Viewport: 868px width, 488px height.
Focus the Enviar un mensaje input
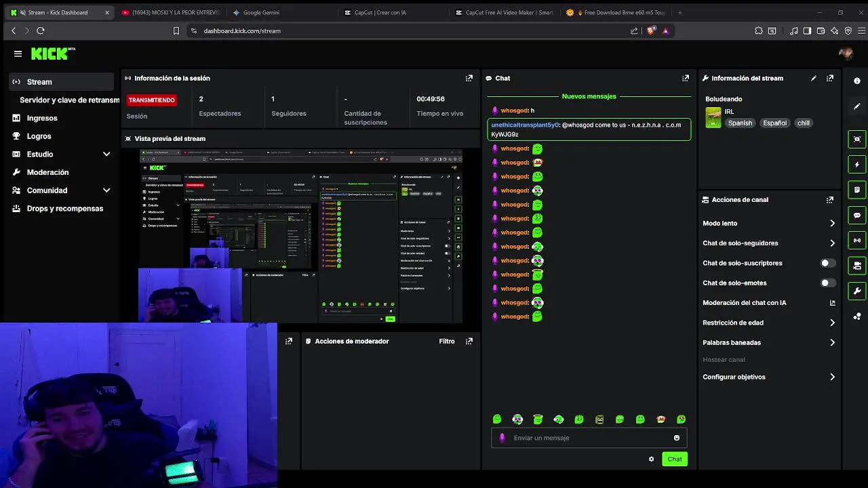[x=589, y=438]
